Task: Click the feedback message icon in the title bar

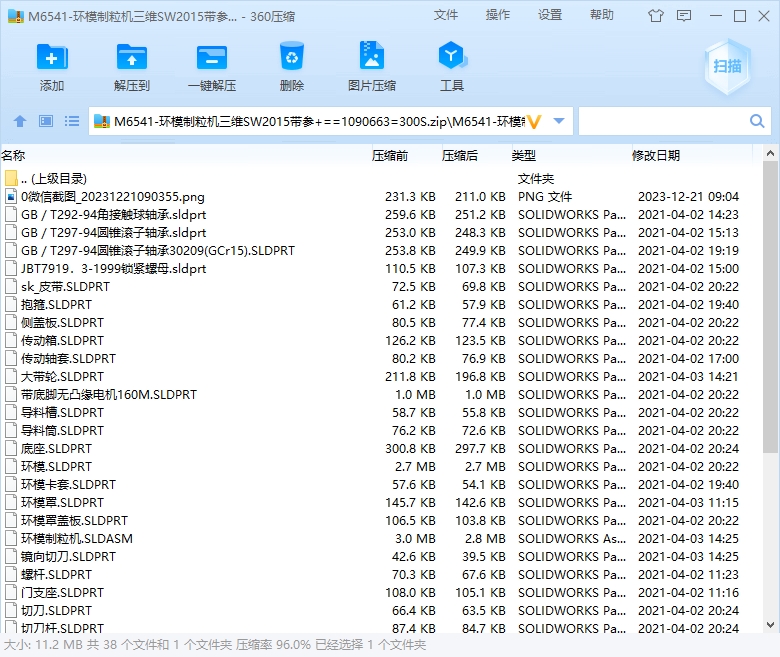Action: coord(684,16)
